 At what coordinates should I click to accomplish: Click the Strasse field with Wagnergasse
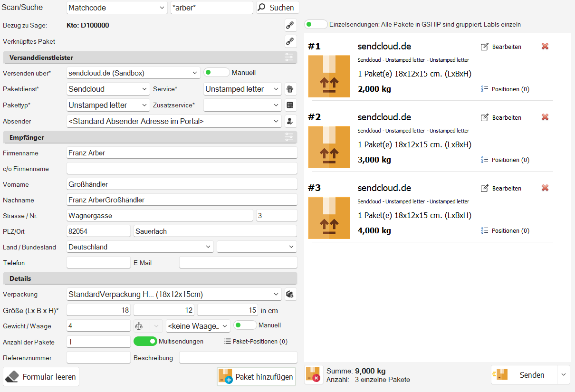(x=160, y=216)
